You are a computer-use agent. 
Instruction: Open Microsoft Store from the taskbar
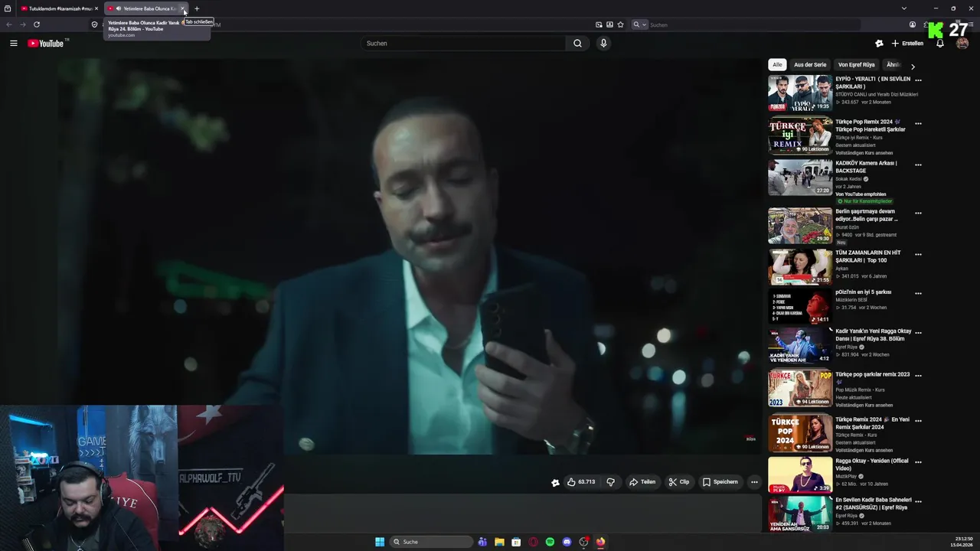coord(516,542)
